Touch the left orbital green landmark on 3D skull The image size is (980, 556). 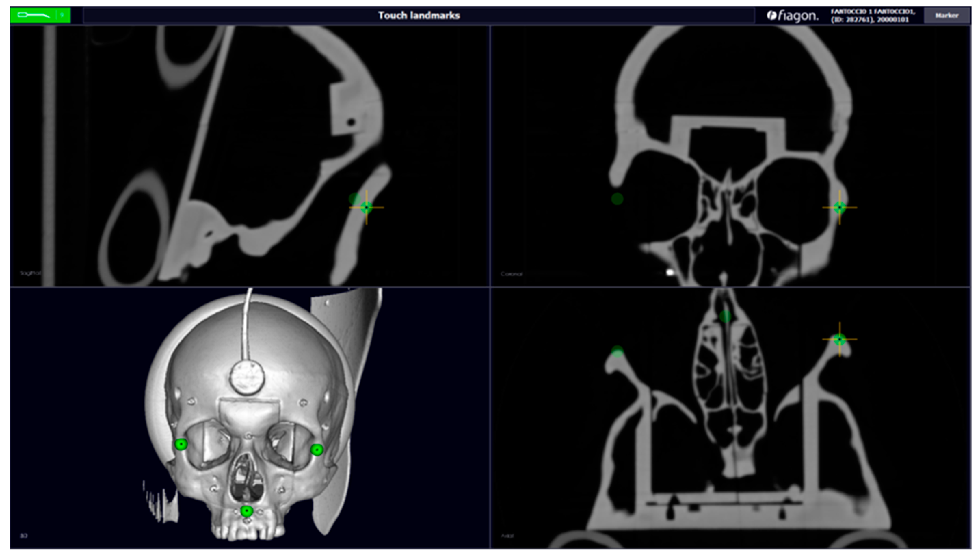tap(181, 444)
